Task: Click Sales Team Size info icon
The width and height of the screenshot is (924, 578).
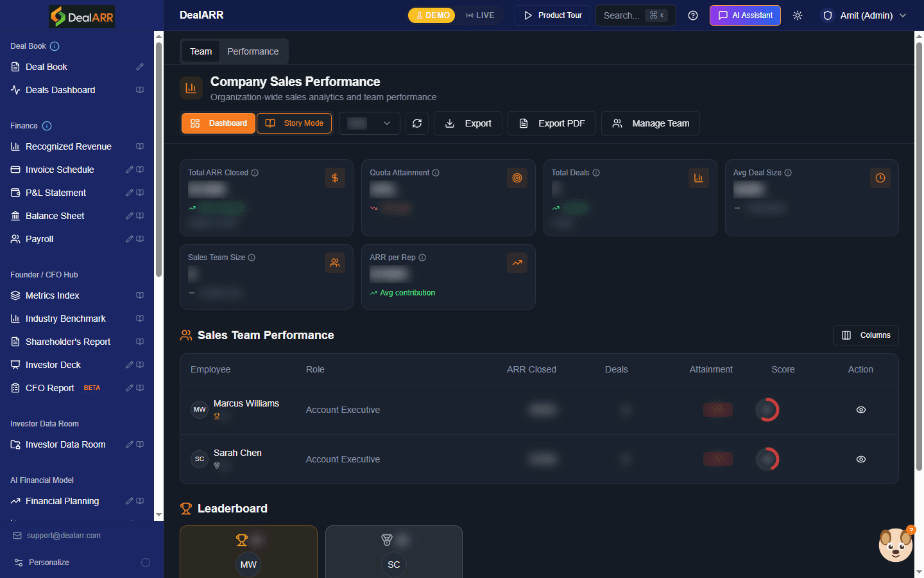Action: [252, 258]
